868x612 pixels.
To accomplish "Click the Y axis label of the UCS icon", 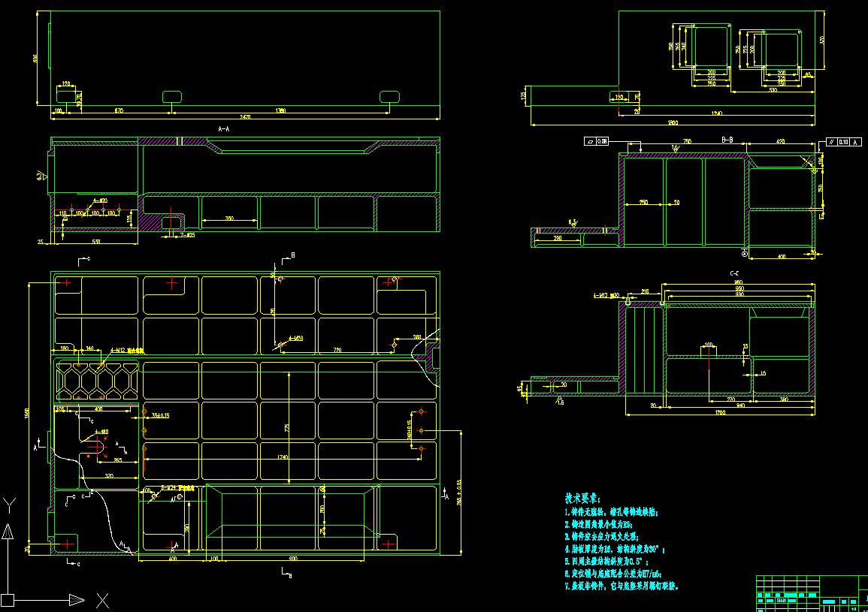I will point(10,505).
